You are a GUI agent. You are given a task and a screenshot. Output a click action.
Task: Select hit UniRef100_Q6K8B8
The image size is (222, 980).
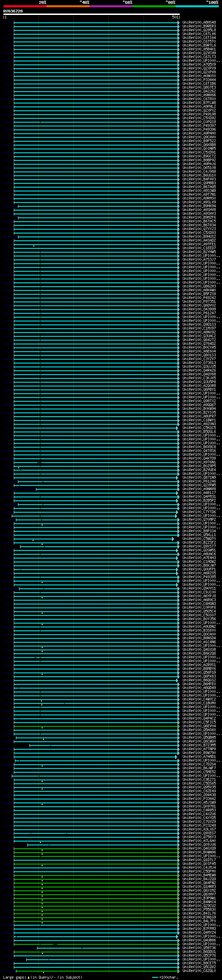199,145
